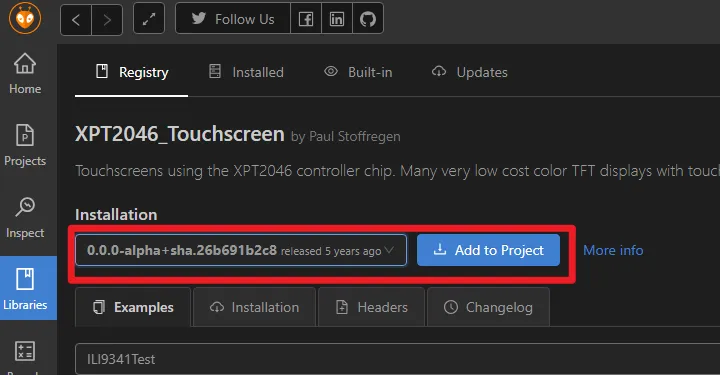Image resolution: width=720 pixels, height=375 pixels.
Task: Expand the library version dropdown
Action: 241,250
